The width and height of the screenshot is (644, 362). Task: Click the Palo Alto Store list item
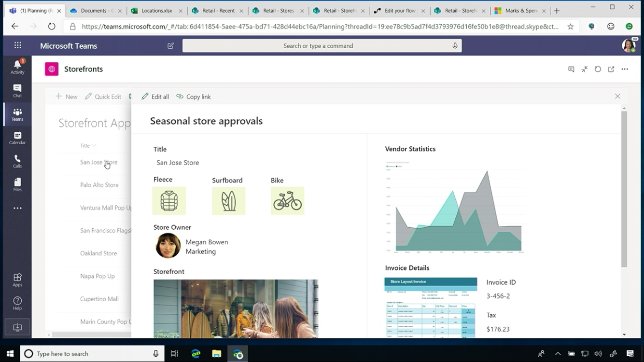coord(99,185)
